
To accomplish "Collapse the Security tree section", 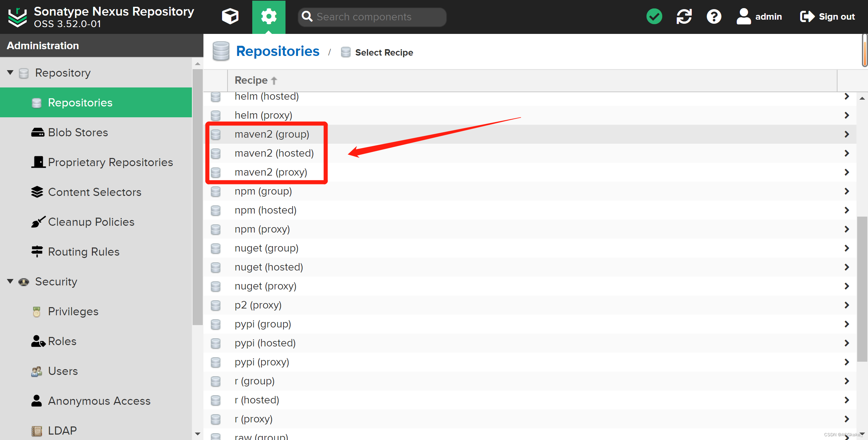I will pos(10,281).
